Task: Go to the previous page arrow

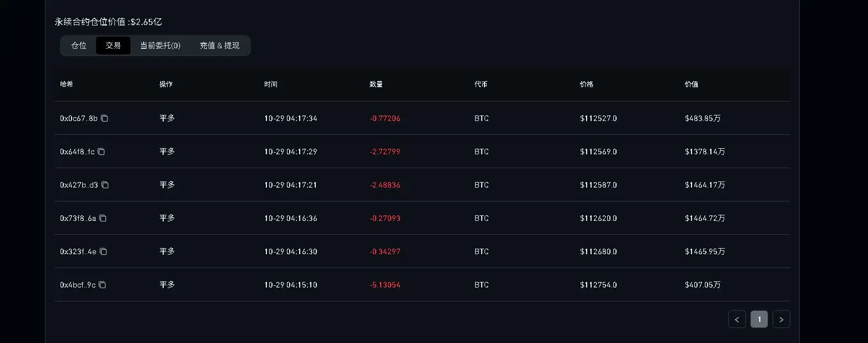Action: click(736, 319)
